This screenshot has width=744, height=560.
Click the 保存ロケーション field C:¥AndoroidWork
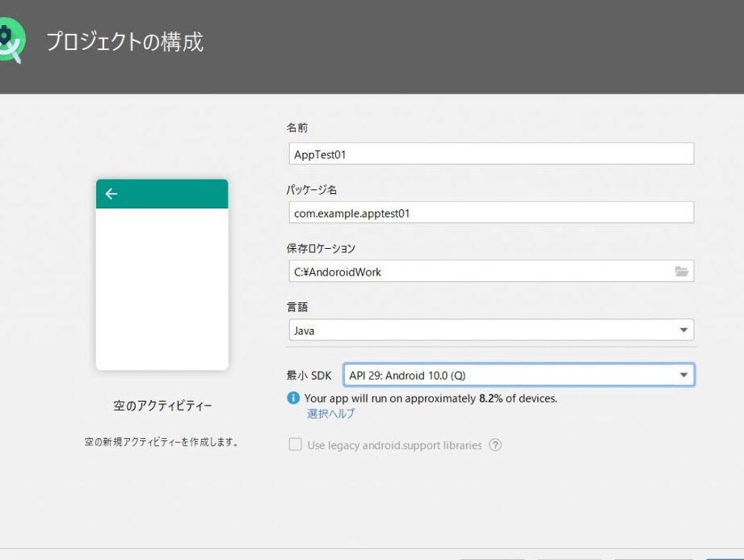[492, 272]
